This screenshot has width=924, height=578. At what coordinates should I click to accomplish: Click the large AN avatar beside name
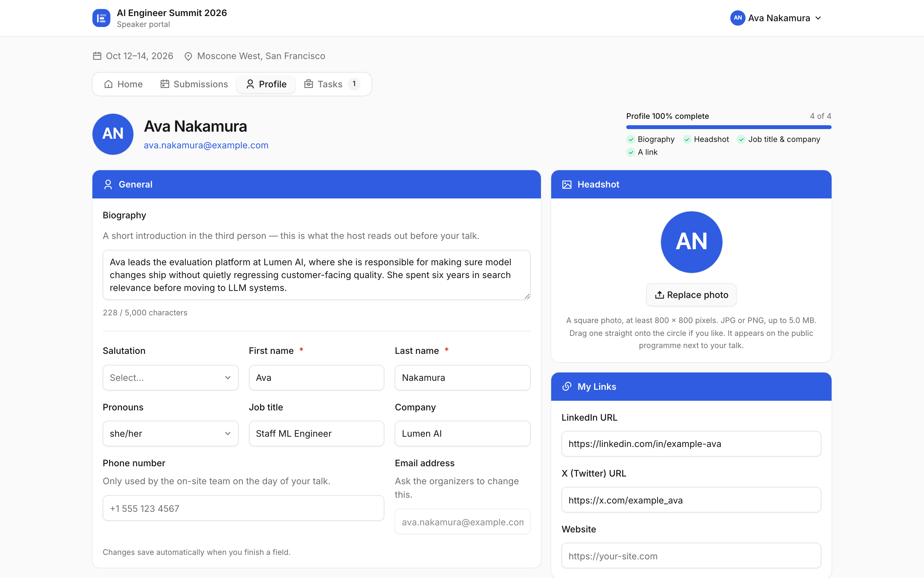tap(113, 134)
